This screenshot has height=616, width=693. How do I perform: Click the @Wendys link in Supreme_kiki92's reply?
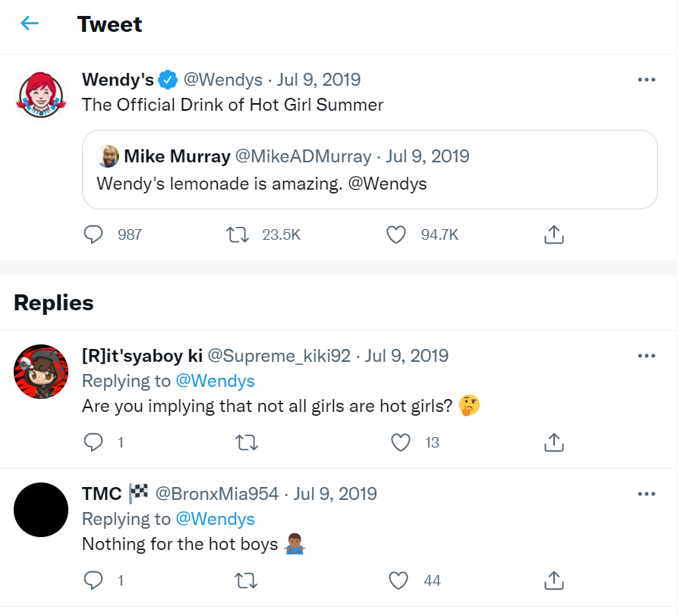click(x=215, y=381)
